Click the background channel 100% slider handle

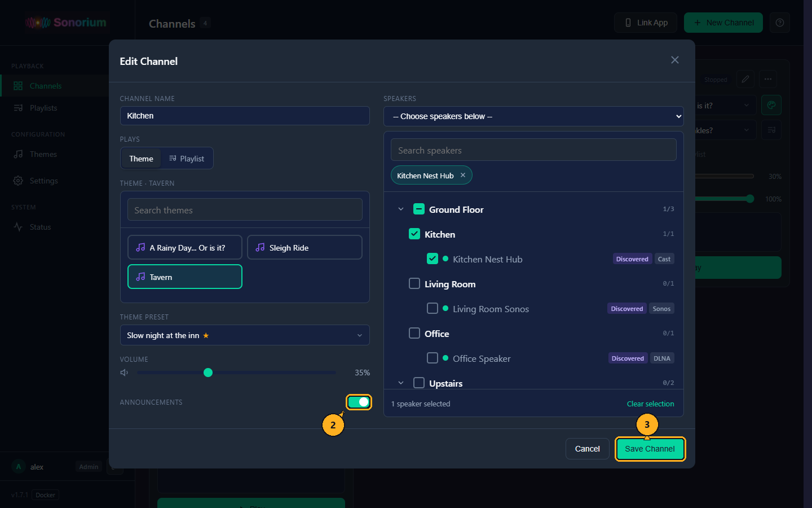coord(749,199)
